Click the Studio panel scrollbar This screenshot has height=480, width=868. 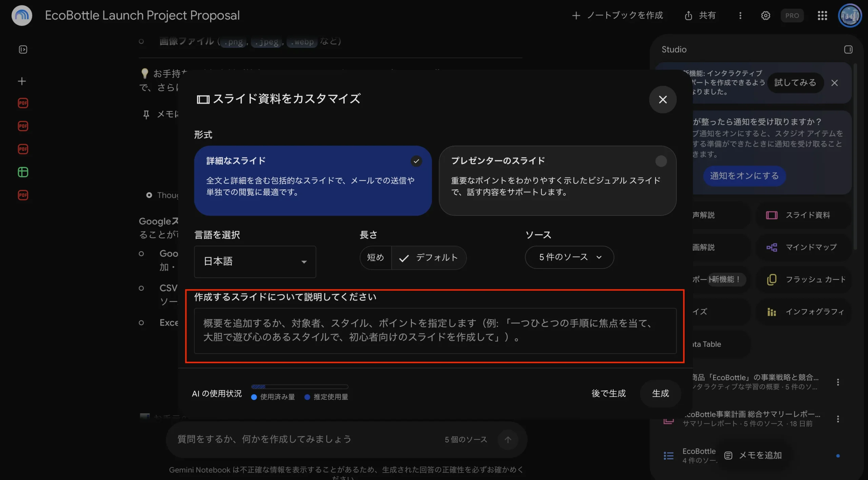coord(855,156)
